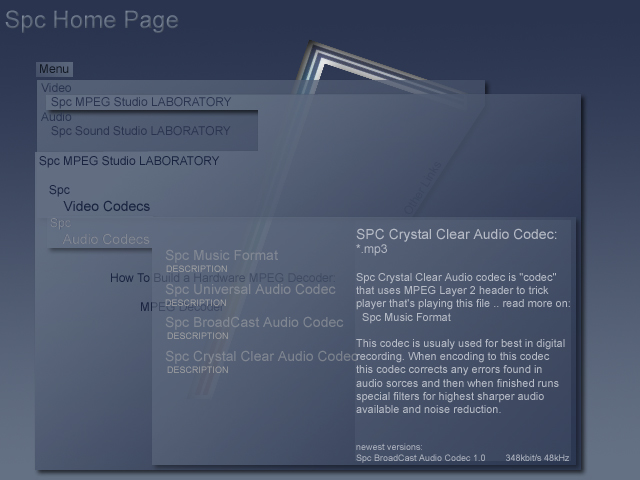Select Video category in menu
The image size is (640, 480).
point(57,88)
